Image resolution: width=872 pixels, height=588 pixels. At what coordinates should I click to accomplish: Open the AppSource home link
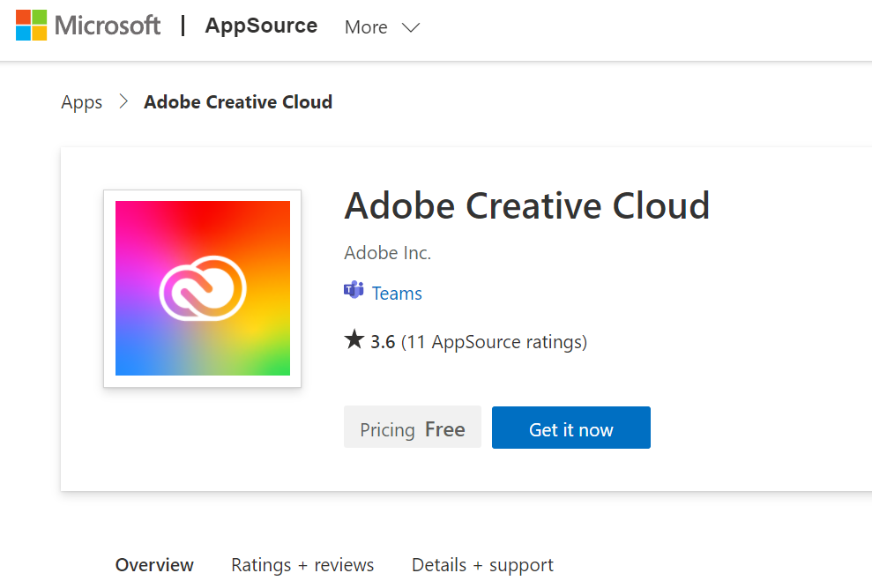[x=261, y=26]
